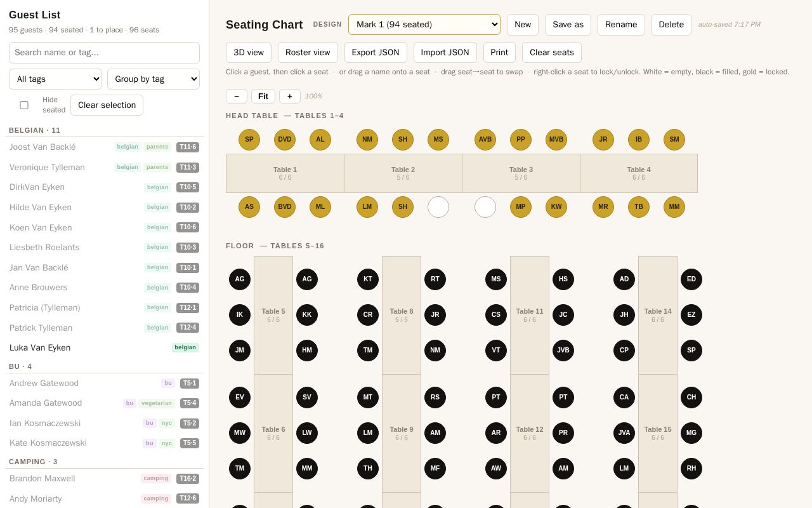Screen dimensions: 812x508
Task: Select the JVB seat at Table 11
Action: pos(563,351)
